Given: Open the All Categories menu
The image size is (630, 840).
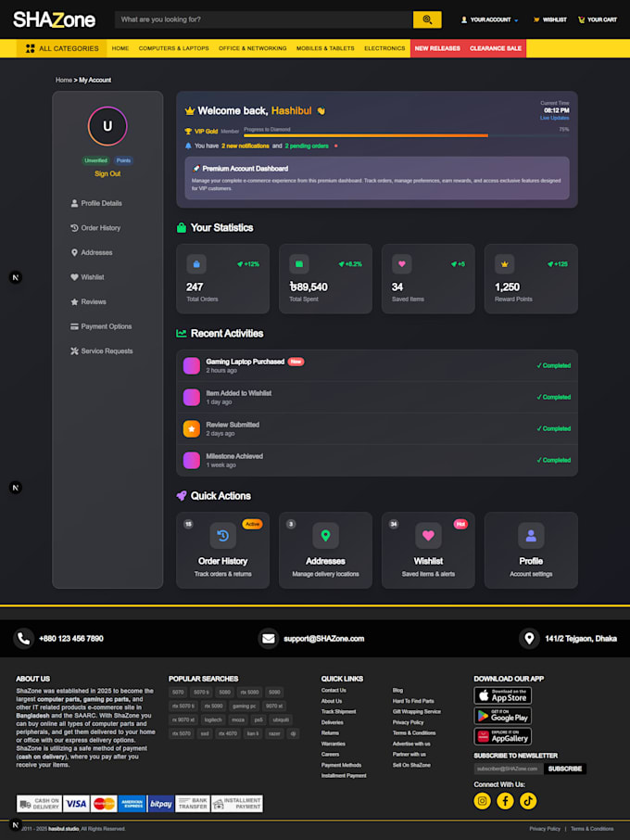Looking at the screenshot, I should pyautogui.click(x=62, y=48).
